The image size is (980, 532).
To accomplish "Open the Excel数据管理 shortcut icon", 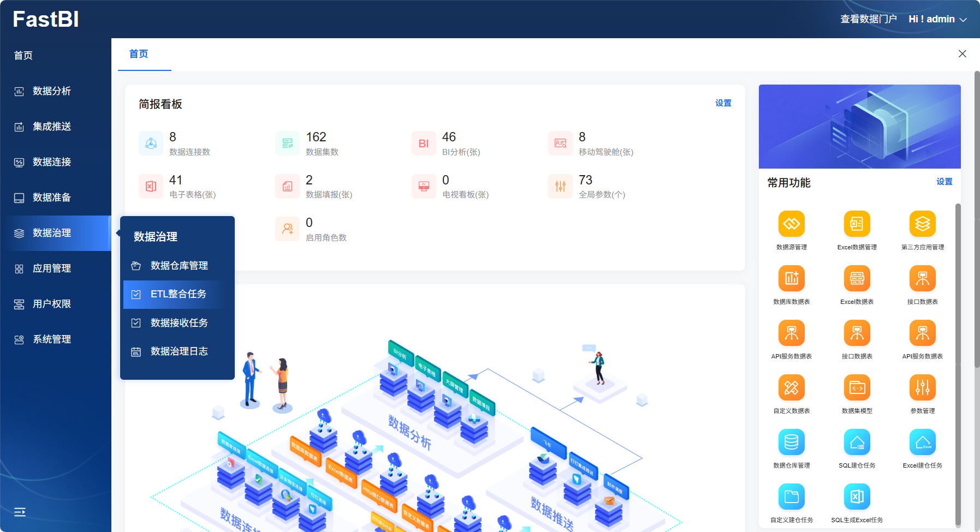I will [857, 224].
